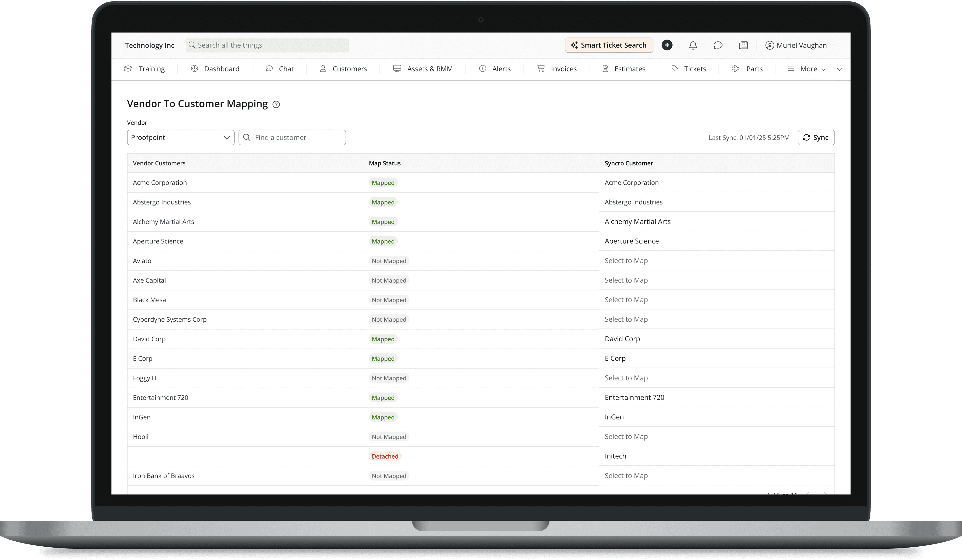Image resolution: width=962 pixels, height=560 pixels.
Task: Open the notifications bell
Action: coord(693,45)
